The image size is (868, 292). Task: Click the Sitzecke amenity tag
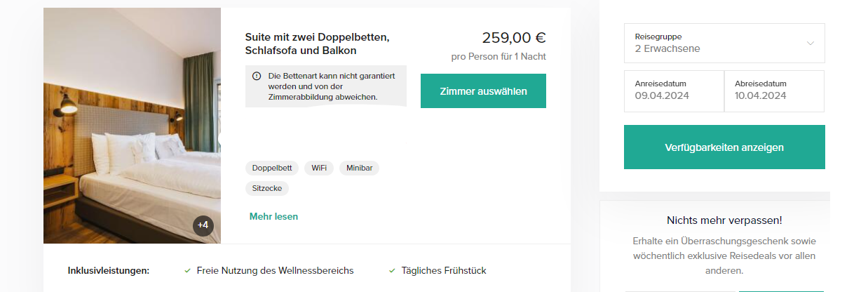[267, 188]
